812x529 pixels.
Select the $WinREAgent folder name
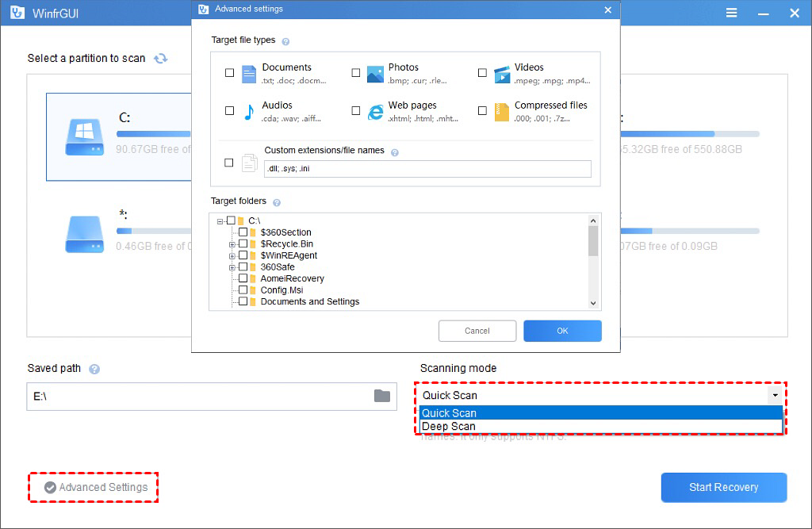tap(289, 255)
